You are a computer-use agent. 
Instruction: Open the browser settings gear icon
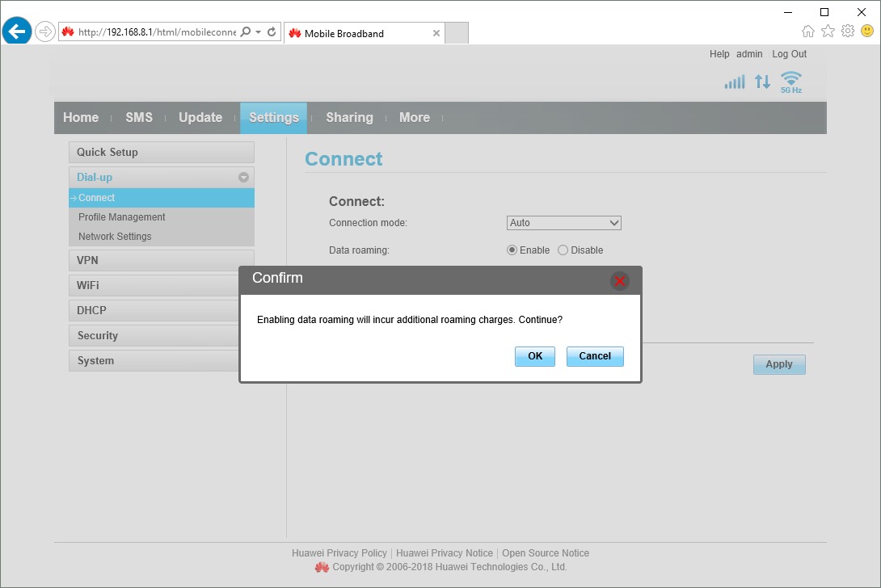(847, 31)
